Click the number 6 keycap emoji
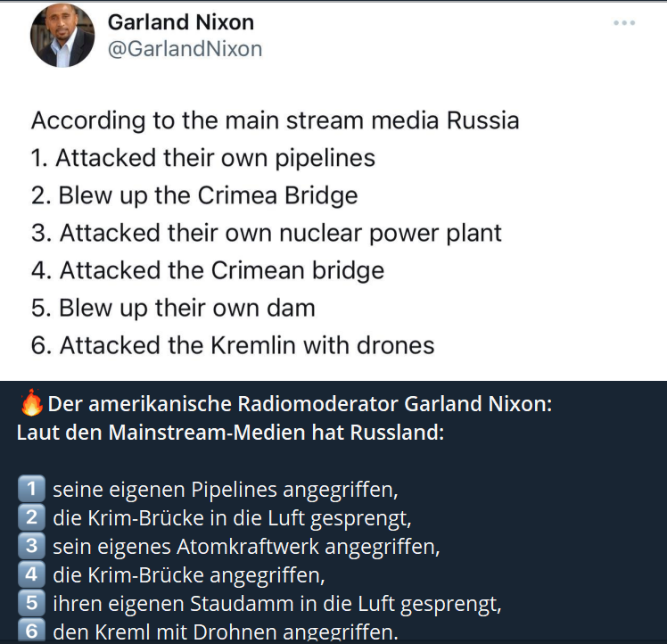Image resolution: width=667 pixels, height=644 pixels. click(31, 630)
